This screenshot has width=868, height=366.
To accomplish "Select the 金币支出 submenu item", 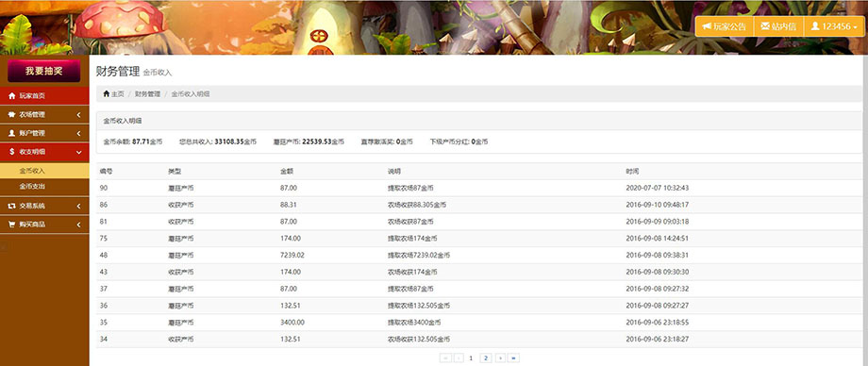I will click(44, 187).
